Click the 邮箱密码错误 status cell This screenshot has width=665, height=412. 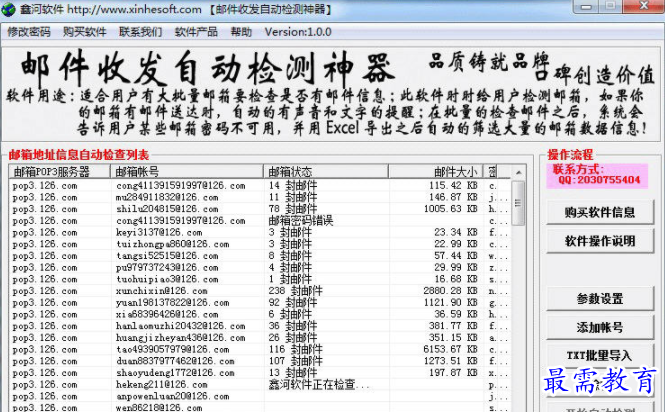[301, 221]
